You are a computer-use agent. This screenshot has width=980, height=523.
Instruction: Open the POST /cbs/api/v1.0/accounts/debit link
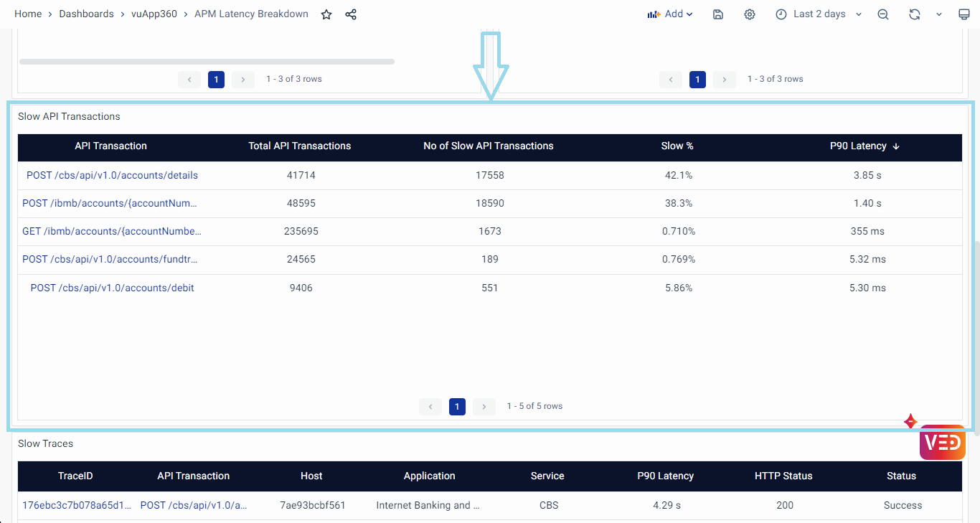[112, 288]
